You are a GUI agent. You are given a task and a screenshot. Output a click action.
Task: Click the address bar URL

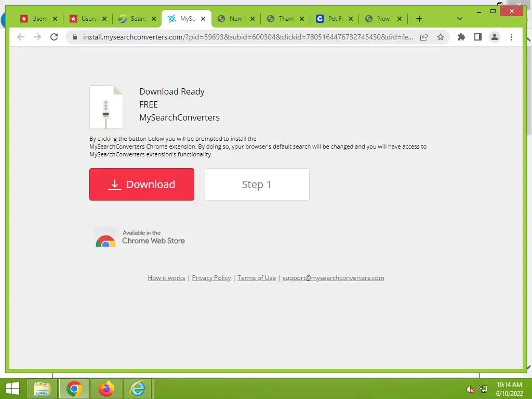click(x=248, y=37)
